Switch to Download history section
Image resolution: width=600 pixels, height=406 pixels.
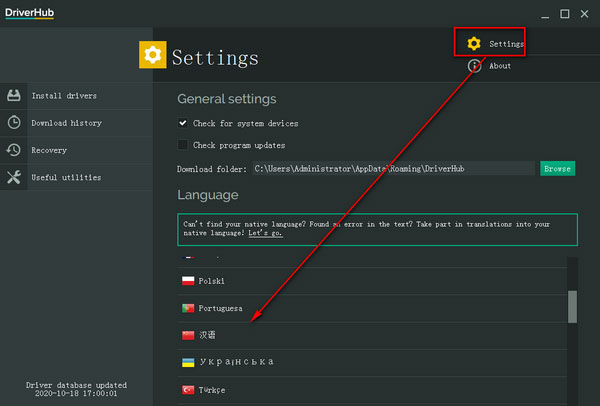[66, 123]
